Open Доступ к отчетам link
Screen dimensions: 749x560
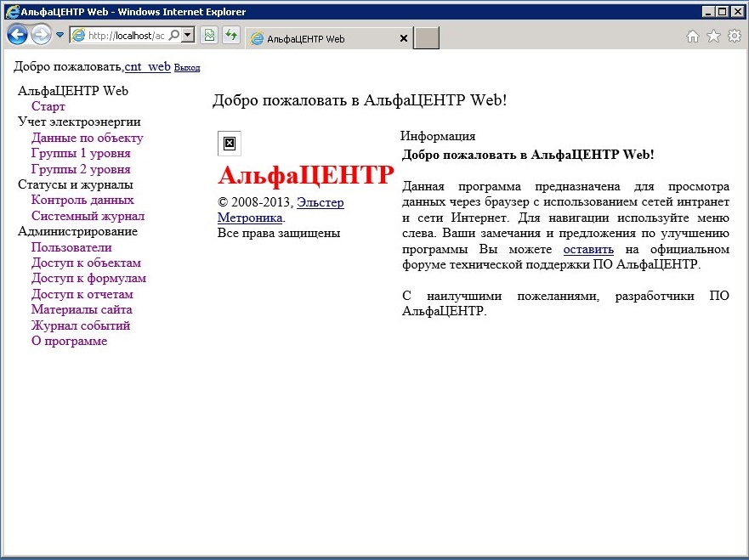82,295
